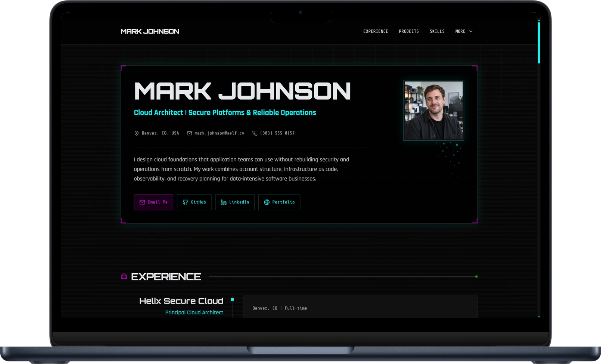The height and width of the screenshot is (364, 601).
Task: Click the timeline marker beside Helix Secure Cloud
Action: pos(232,299)
